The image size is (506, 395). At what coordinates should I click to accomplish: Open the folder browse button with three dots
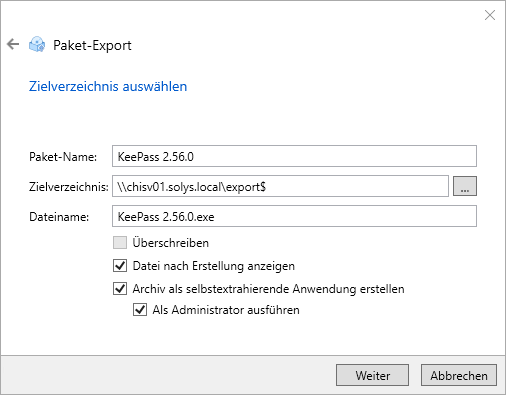(465, 186)
